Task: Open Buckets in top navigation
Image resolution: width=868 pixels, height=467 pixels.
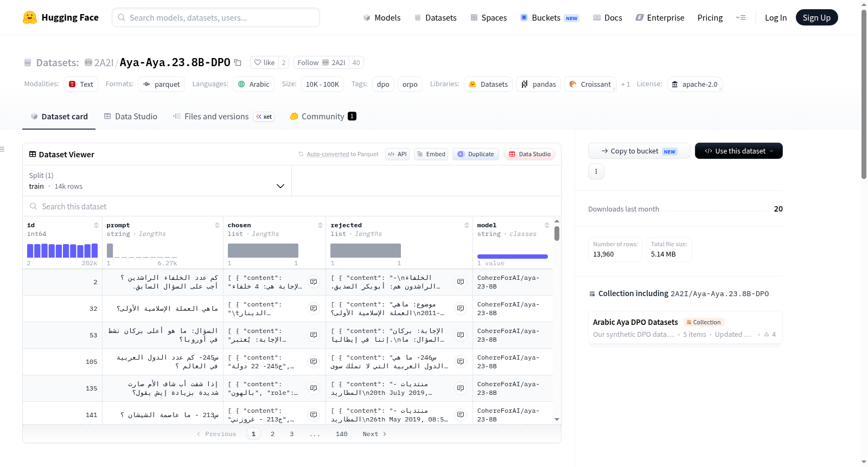Action: pyautogui.click(x=550, y=17)
